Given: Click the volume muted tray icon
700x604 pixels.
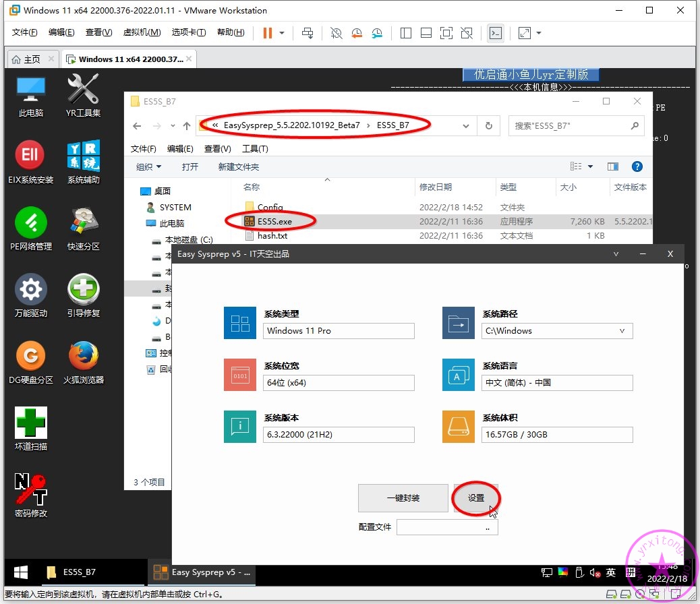Looking at the screenshot, I should [x=595, y=572].
